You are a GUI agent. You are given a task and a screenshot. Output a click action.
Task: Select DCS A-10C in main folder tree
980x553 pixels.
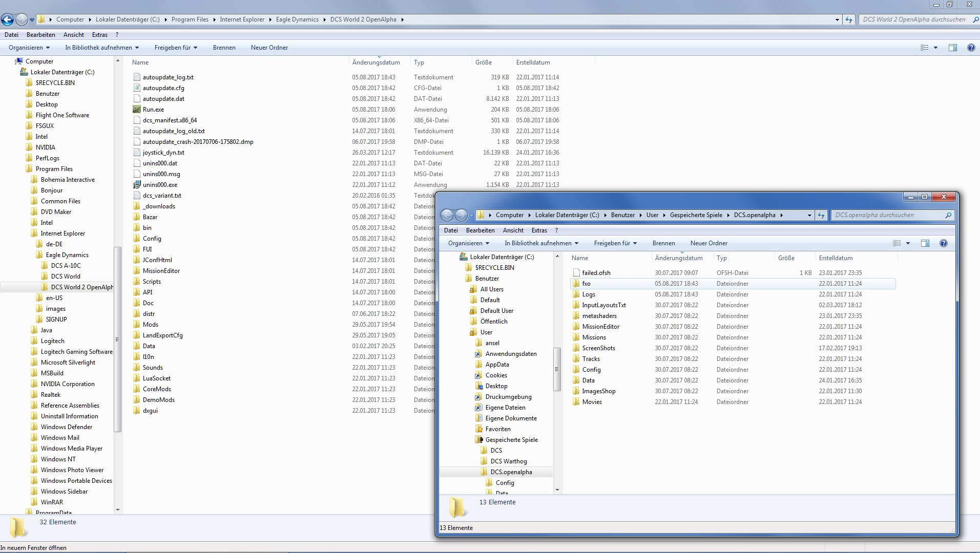[x=66, y=265]
